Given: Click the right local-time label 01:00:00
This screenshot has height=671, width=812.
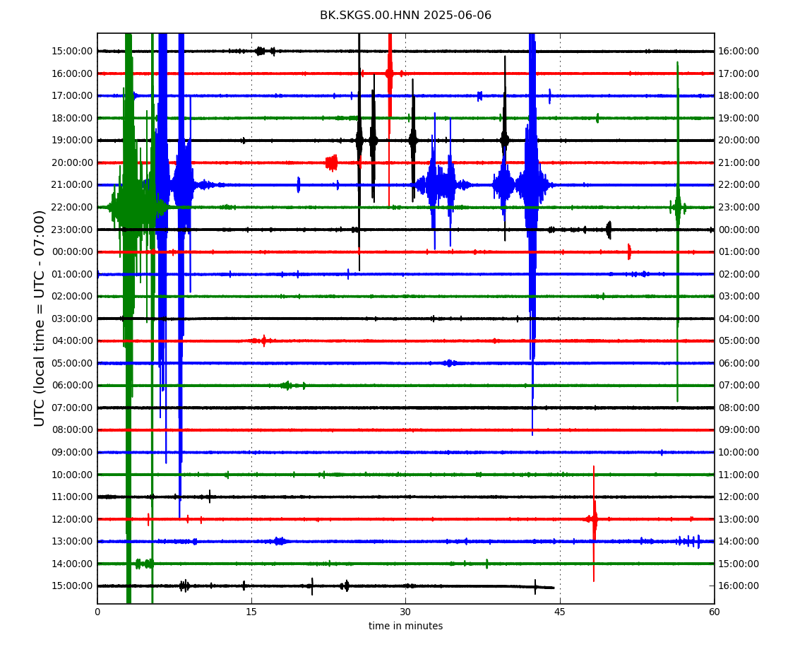Looking at the screenshot, I should (739, 252).
